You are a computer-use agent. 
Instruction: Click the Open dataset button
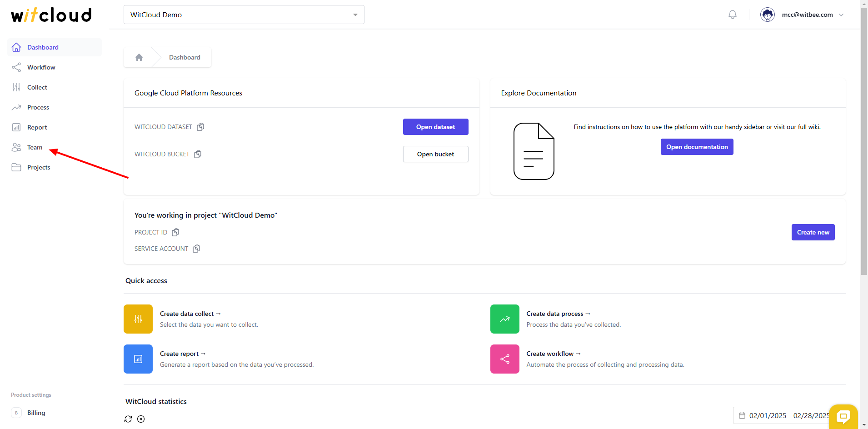click(x=436, y=127)
